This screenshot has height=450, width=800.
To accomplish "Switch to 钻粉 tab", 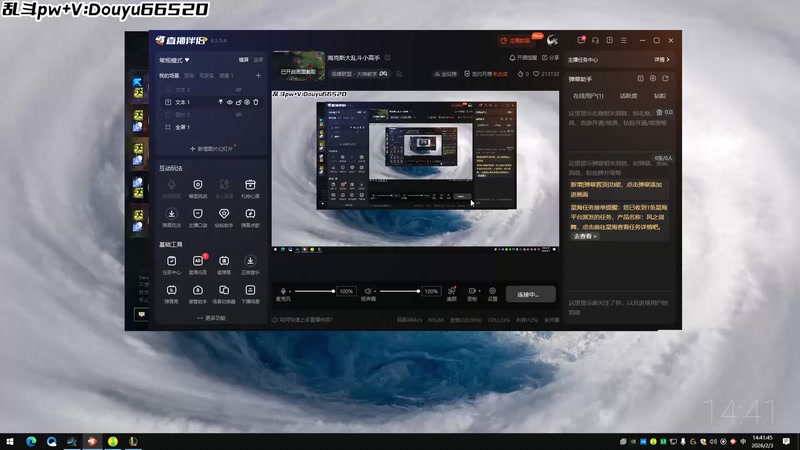I will coord(660,96).
